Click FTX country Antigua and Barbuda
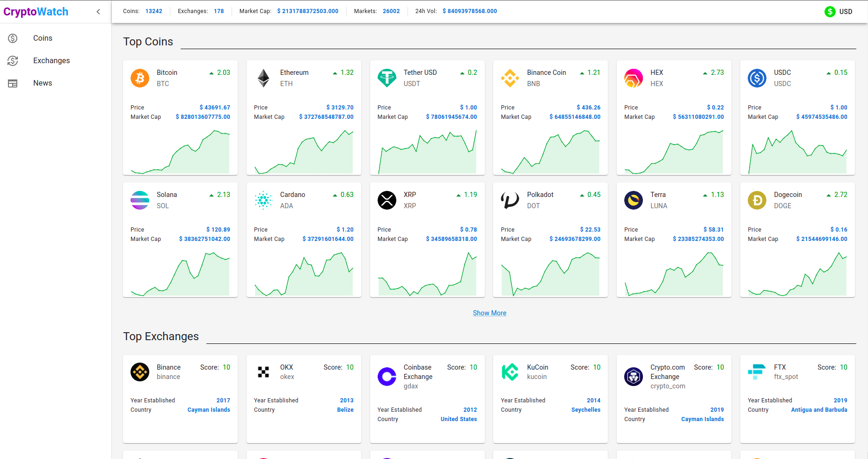 tap(819, 410)
